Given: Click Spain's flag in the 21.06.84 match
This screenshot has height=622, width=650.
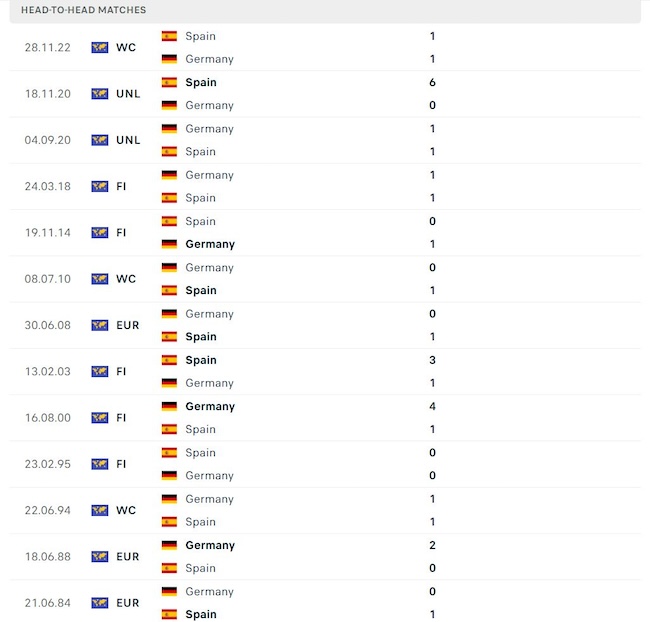Looking at the screenshot, I should tap(169, 614).
